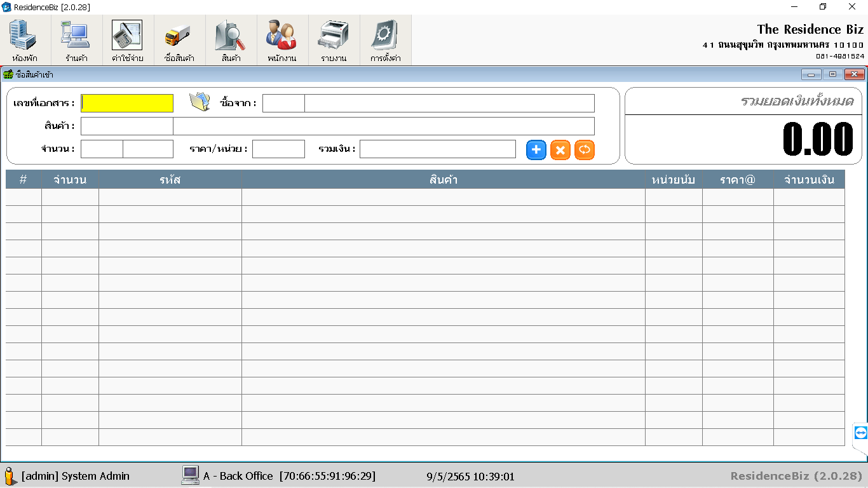Click the admin user icon in status bar

pyautogui.click(x=9, y=476)
